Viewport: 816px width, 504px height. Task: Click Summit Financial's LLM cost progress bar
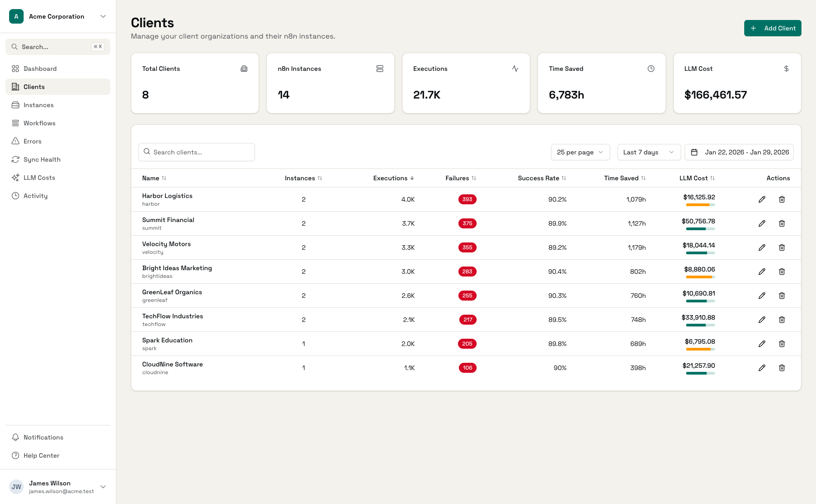pyautogui.click(x=700, y=229)
